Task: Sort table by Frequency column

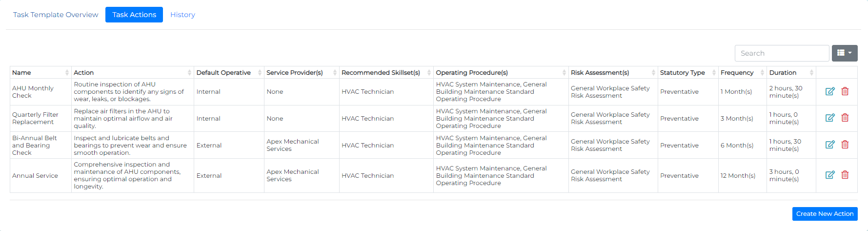Action: (742, 72)
